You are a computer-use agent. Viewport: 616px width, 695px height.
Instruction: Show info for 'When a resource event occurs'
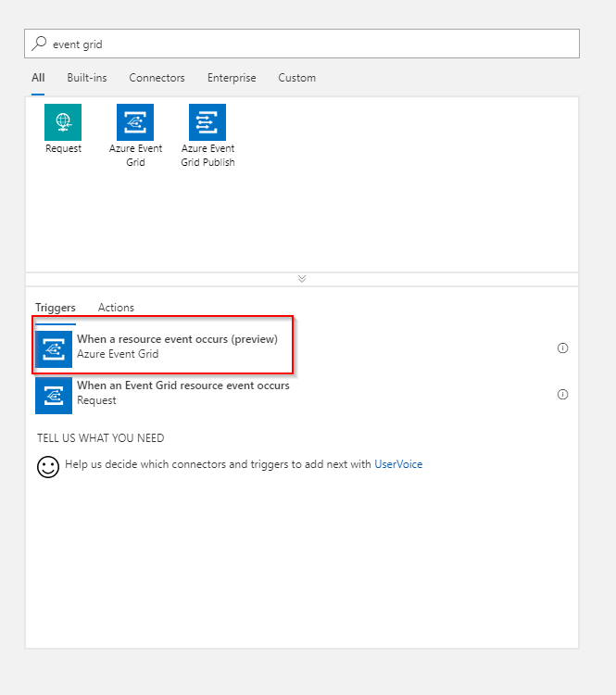point(563,348)
